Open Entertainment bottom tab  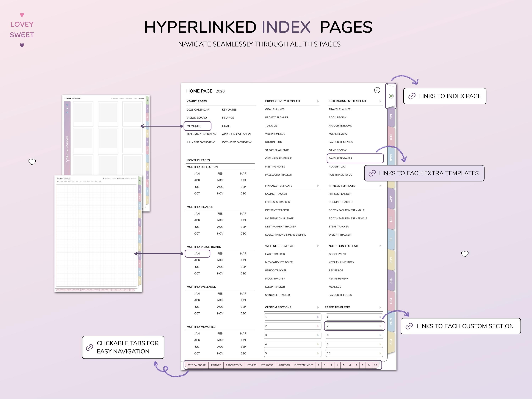pos(303,365)
